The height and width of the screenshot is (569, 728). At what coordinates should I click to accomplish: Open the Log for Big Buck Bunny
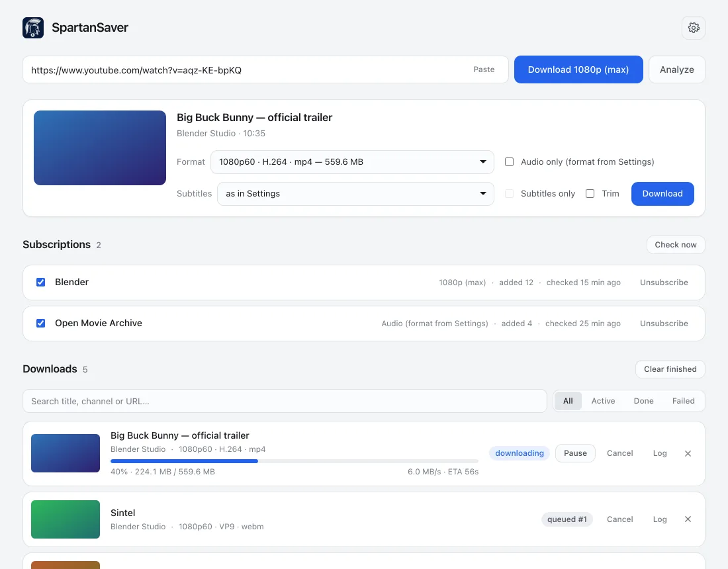[660, 453]
